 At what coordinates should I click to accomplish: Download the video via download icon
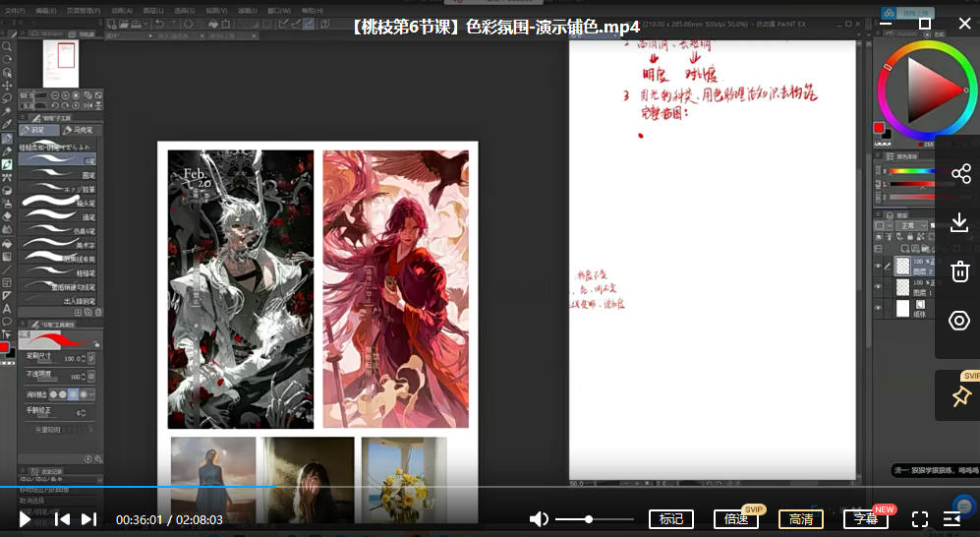click(959, 223)
